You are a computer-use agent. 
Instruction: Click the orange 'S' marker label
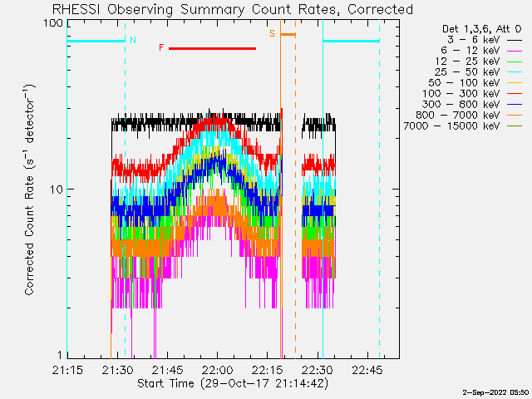pyautogui.click(x=272, y=33)
